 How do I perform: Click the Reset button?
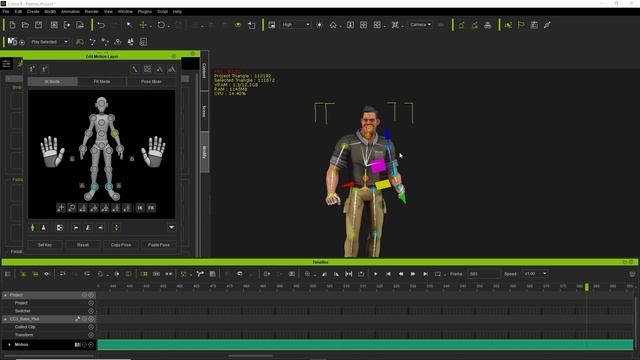coord(83,245)
